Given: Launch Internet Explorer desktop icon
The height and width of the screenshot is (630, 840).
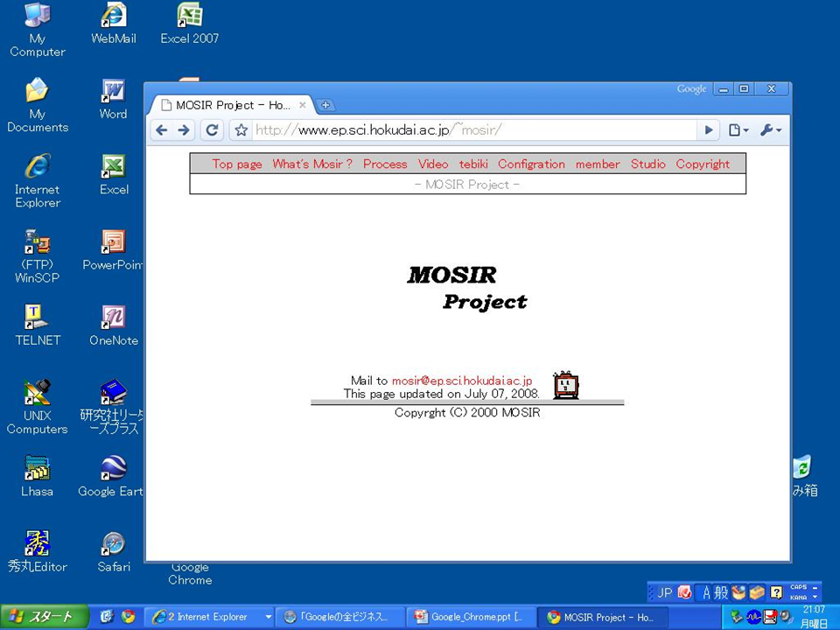Looking at the screenshot, I should coord(38,180).
